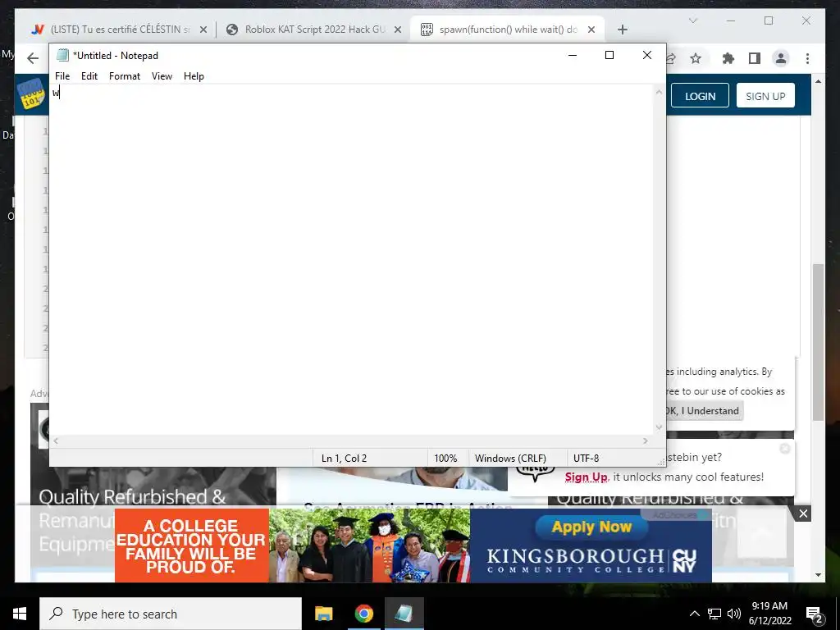840x630 pixels.
Task: Click 'Windows (CRLF)' in status bar
Action: coord(510,459)
